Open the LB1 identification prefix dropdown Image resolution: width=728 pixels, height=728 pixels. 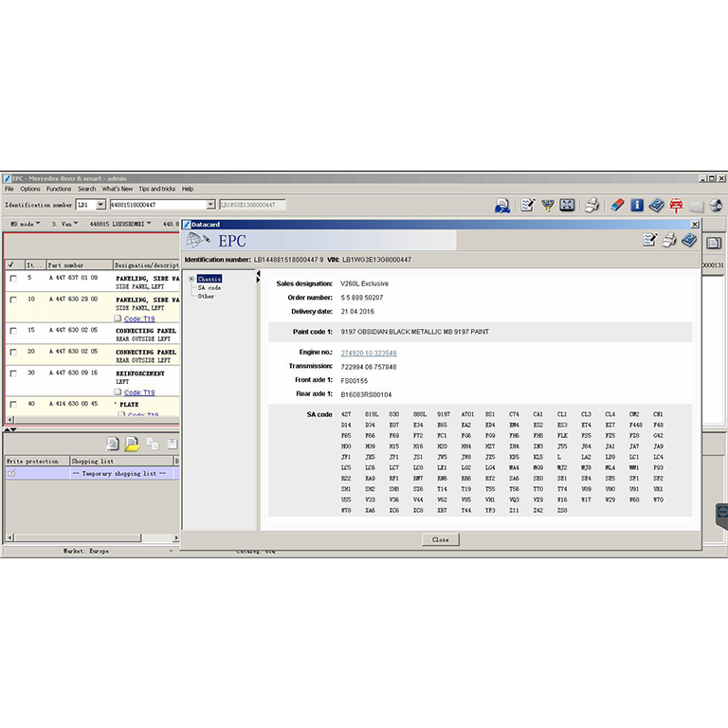100,205
